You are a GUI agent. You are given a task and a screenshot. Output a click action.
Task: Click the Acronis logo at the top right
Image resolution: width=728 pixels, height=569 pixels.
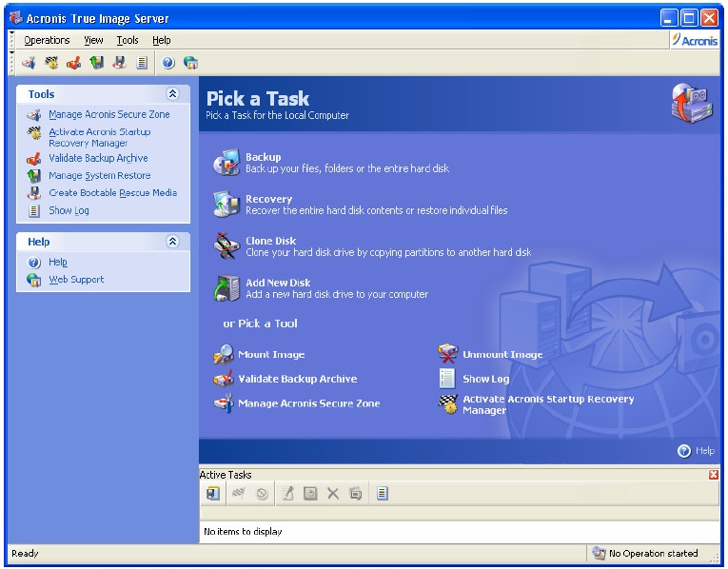695,40
